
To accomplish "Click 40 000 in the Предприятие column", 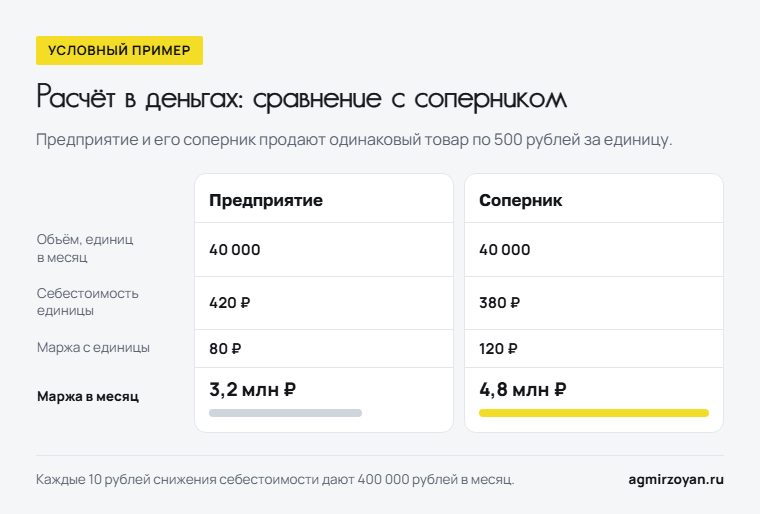I will (235, 250).
